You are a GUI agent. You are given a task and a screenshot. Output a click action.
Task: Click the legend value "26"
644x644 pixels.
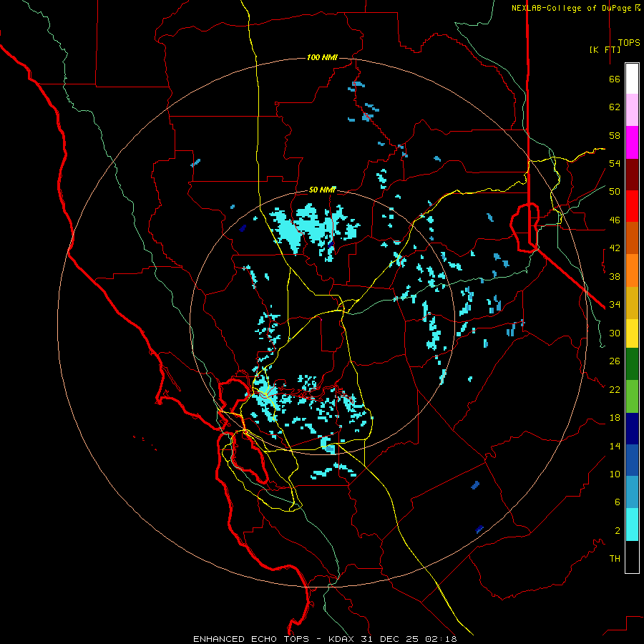(x=615, y=361)
